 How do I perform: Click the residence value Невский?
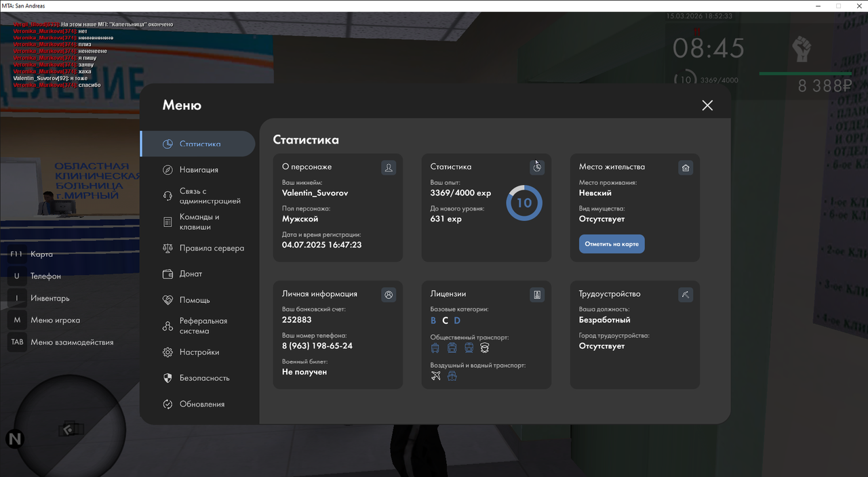click(595, 193)
